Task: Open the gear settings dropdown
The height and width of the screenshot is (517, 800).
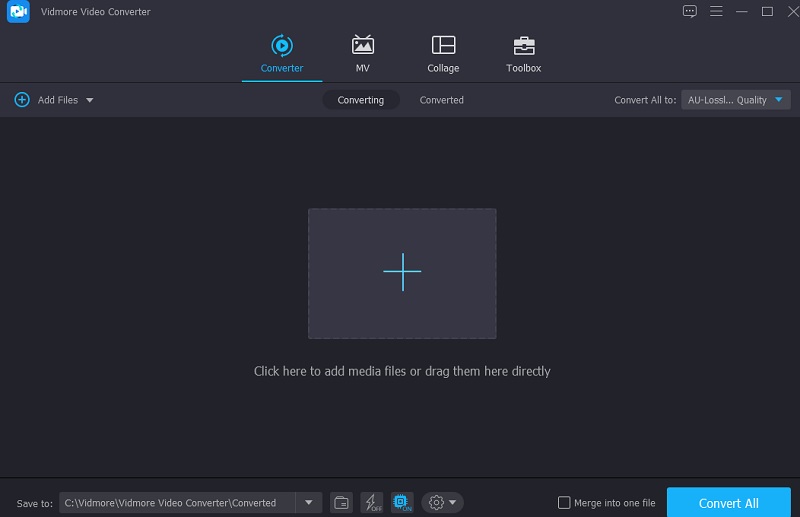Action: [x=441, y=503]
